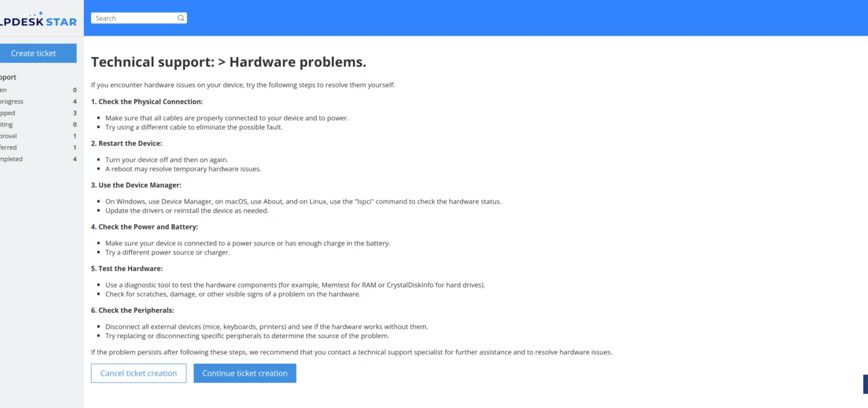Click the heading 'Technical support: > Hardware problems.'
Image resolution: width=868 pixels, height=408 pixels.
[228, 62]
